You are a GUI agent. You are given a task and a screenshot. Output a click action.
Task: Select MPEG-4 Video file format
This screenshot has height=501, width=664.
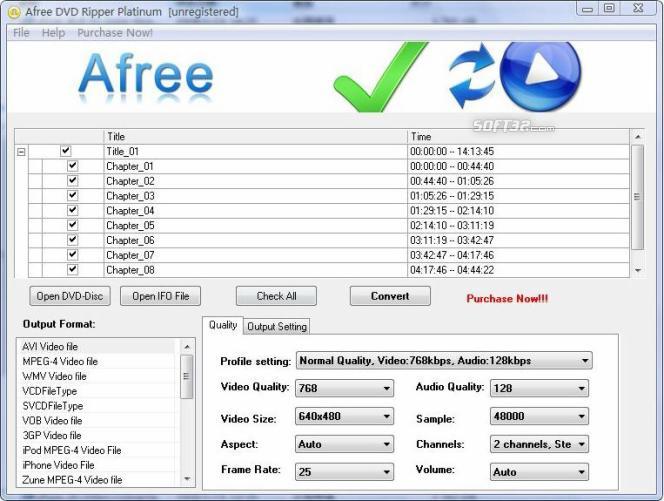(x=96, y=361)
